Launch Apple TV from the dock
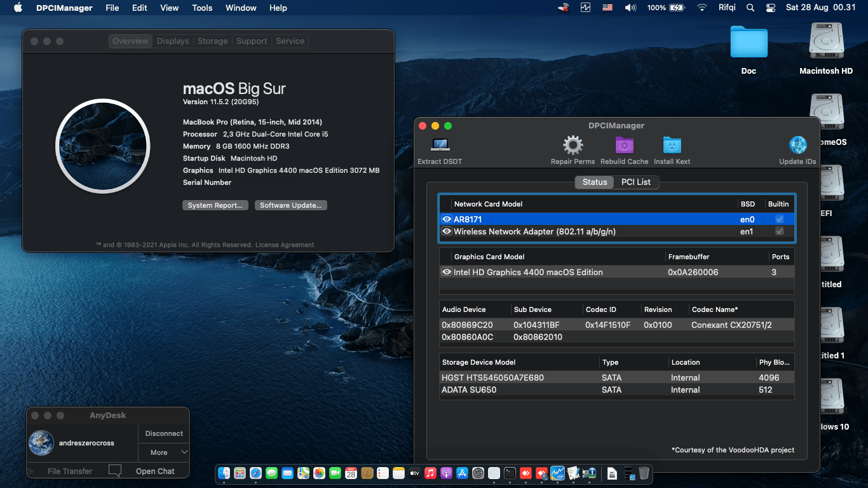This screenshot has width=868, height=488. pyautogui.click(x=414, y=473)
